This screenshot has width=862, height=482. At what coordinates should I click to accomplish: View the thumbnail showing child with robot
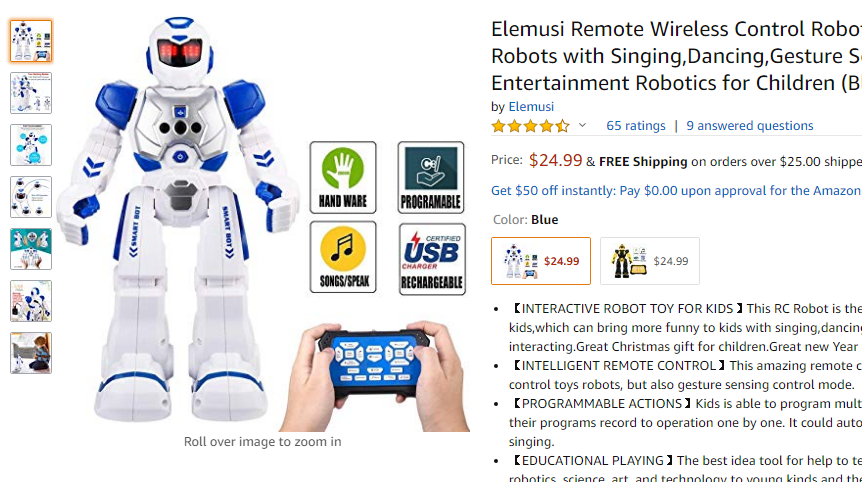31,353
